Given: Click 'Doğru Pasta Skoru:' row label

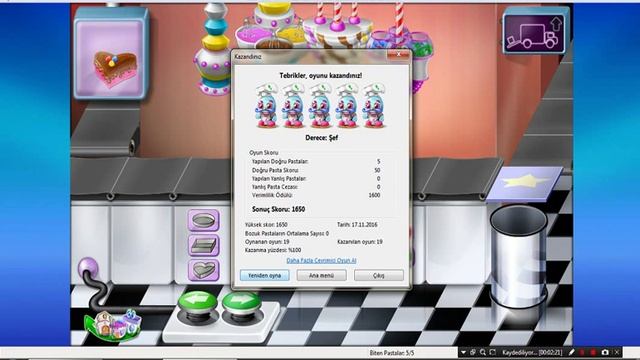Looking at the screenshot, I should point(275,170).
